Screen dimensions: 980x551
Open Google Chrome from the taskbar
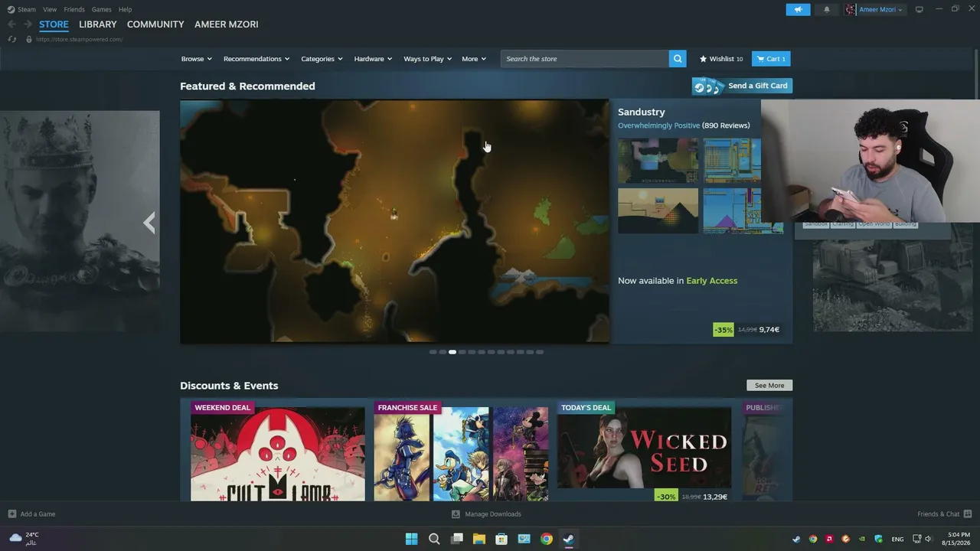coord(547,539)
